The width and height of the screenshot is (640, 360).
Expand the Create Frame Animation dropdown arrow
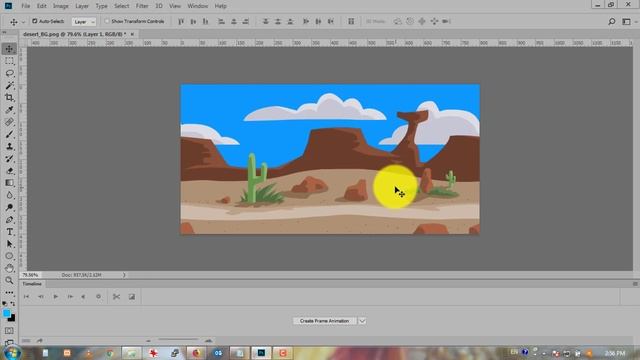362,321
